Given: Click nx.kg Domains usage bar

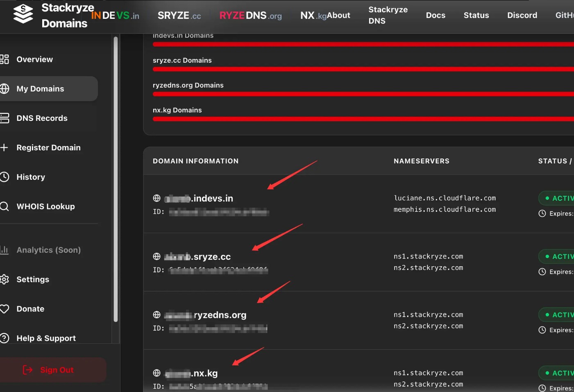Looking at the screenshot, I should pos(363,119).
